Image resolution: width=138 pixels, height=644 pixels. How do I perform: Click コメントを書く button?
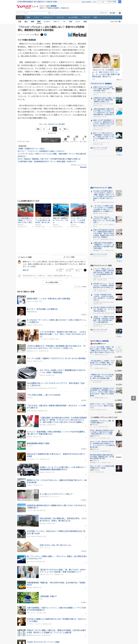point(69,257)
